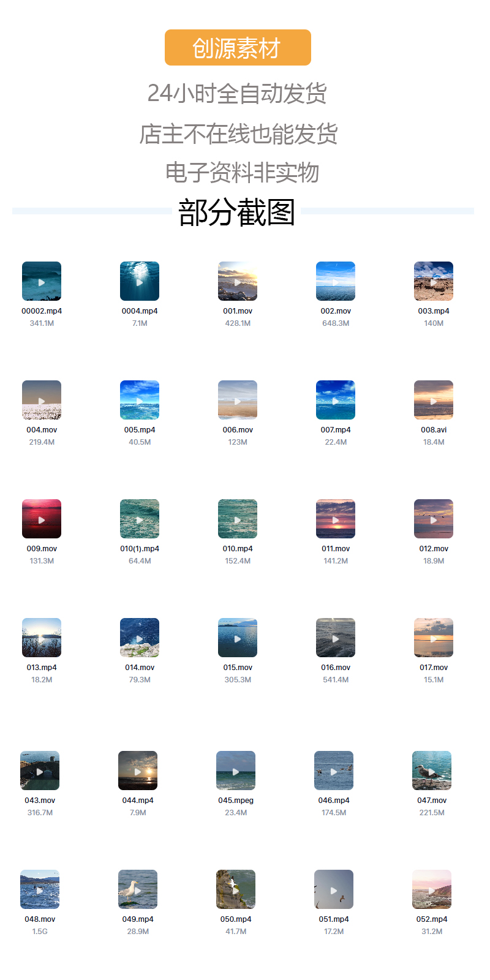Select the file name 009.mov
The width and height of the screenshot is (490, 980).
coord(42,549)
